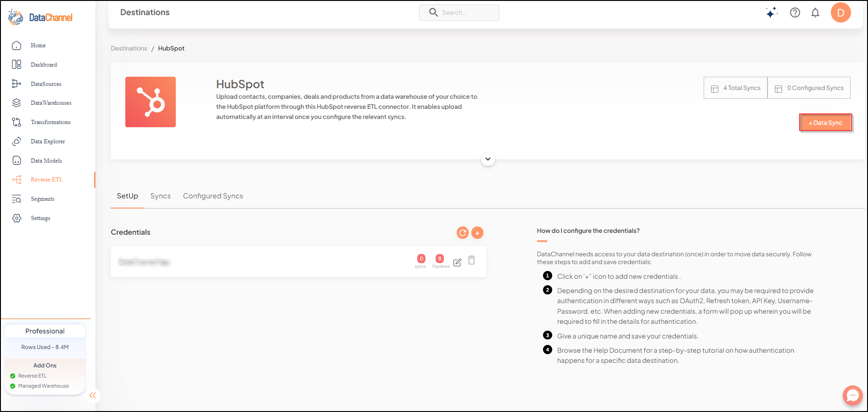Open Transformations section
This screenshot has width=868, height=412.
pos(50,122)
